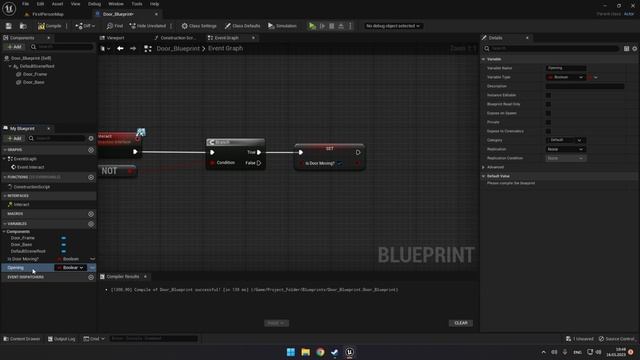Open the Boolean type dropdown for Opening variable
This screenshot has width=640, height=360.
click(x=70, y=268)
